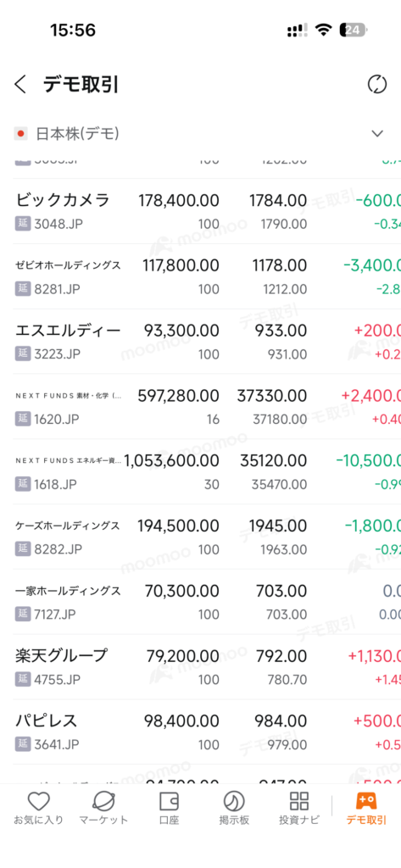Select the エスエルディー stock row
The height and width of the screenshot is (868, 401).
tap(207, 342)
